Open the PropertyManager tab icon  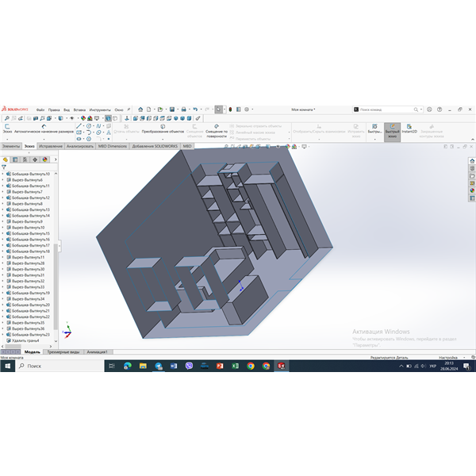coord(15,159)
